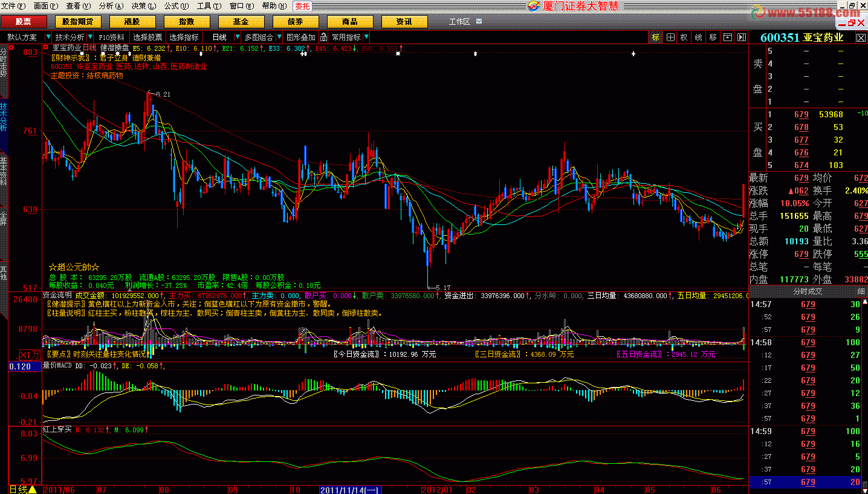Toggle the padlock icon beside 图形叠加
The height and width of the screenshot is (494, 868).
[323, 37]
